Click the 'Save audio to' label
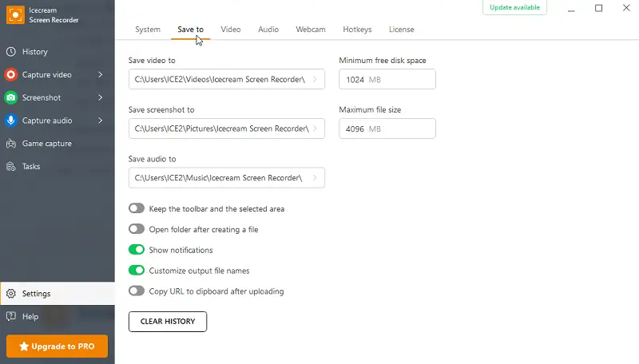 click(x=152, y=159)
